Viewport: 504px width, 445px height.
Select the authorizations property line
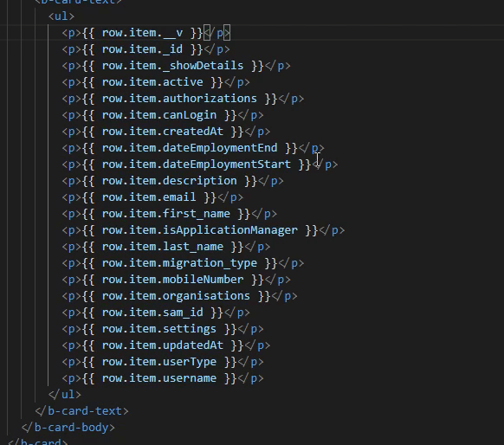tap(183, 99)
